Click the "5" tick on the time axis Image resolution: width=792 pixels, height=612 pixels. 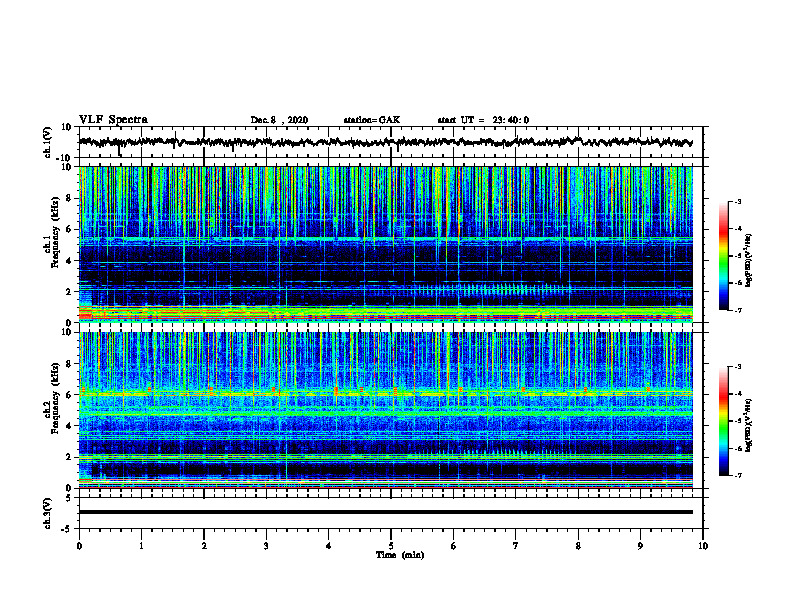pyautogui.click(x=391, y=546)
